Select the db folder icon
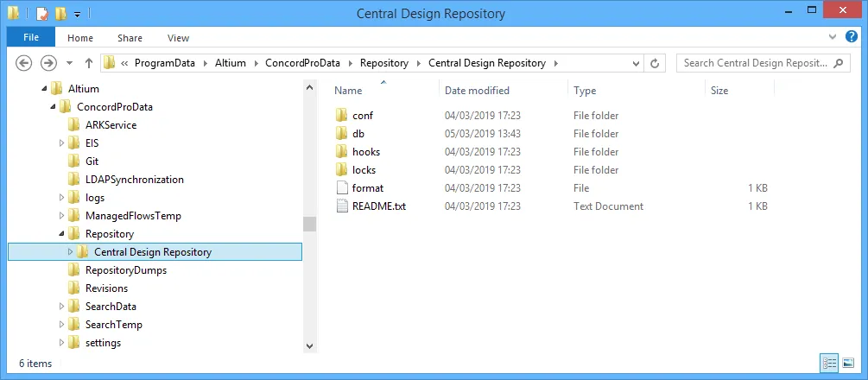 342,134
